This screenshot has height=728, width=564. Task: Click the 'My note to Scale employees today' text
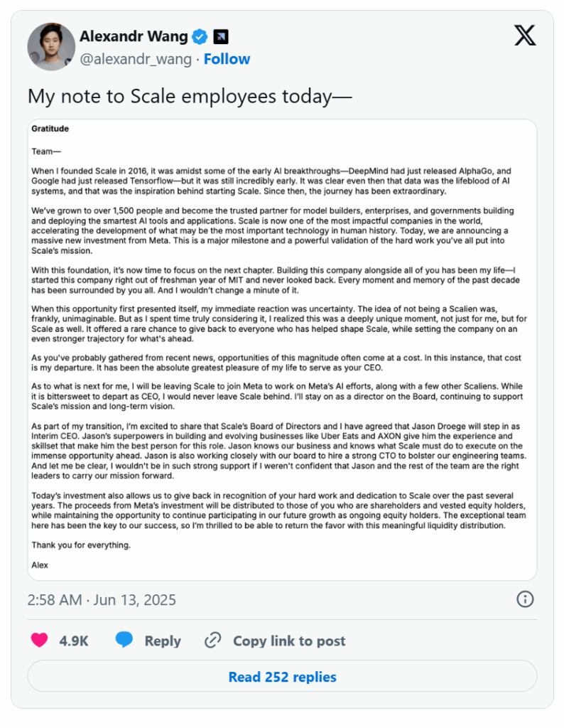[x=190, y=97]
